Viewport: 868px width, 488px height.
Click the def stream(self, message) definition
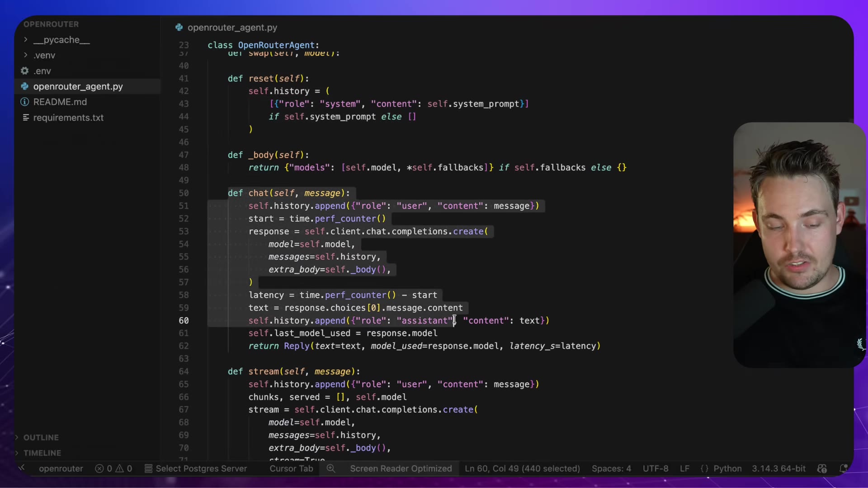pos(294,371)
